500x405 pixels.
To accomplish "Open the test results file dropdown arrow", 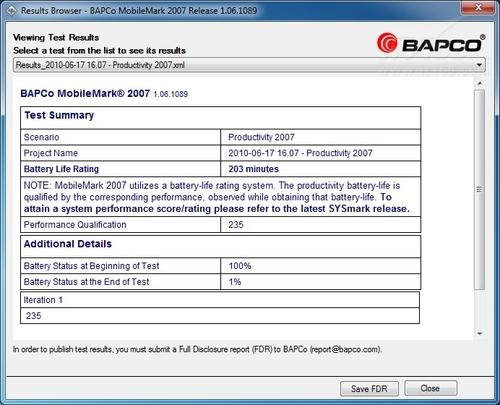I will point(479,65).
